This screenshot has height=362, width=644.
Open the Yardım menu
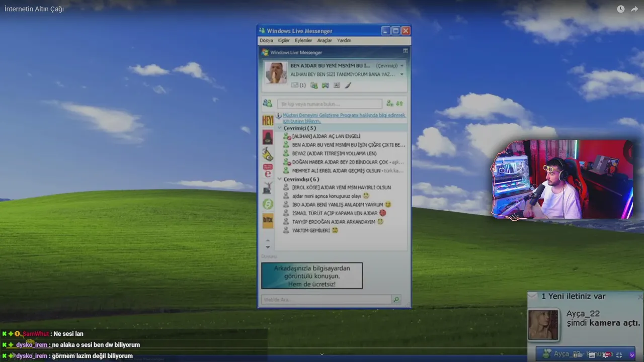[344, 40]
